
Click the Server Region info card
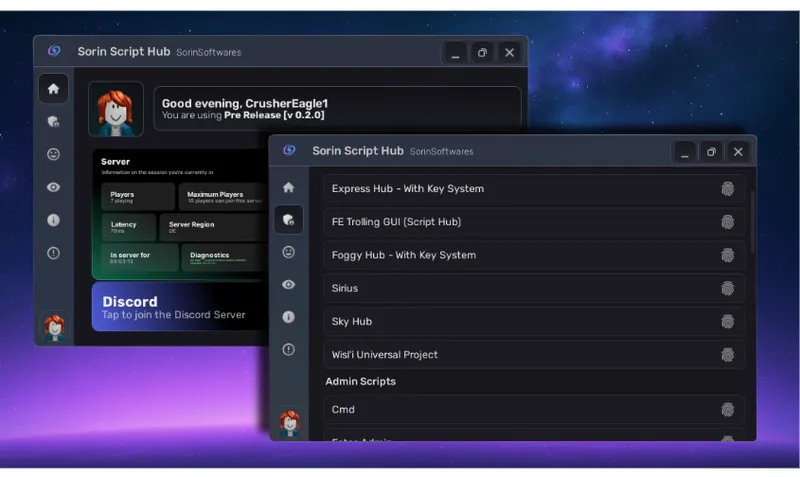tap(214, 227)
